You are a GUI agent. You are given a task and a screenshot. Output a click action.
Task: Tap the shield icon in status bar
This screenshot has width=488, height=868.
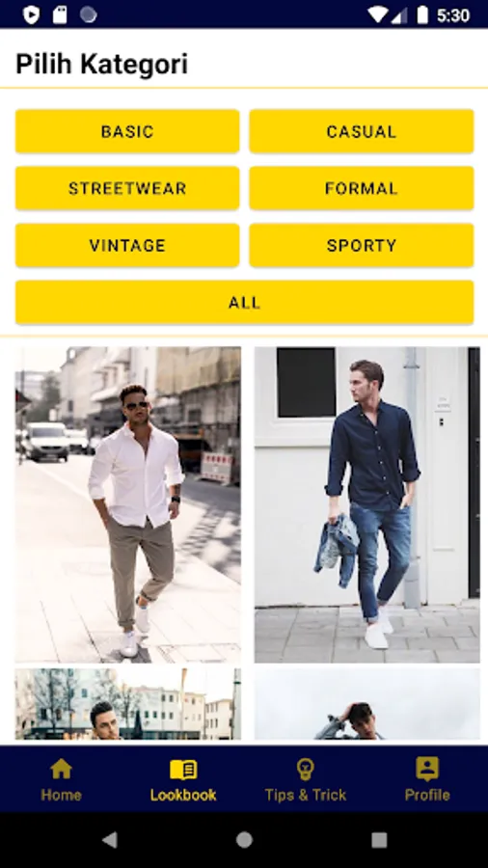click(x=32, y=14)
